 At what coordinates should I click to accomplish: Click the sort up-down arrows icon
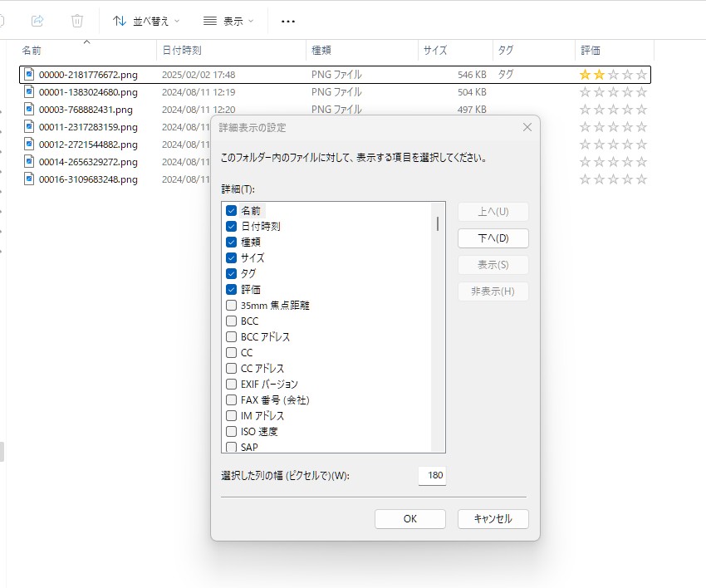click(120, 21)
